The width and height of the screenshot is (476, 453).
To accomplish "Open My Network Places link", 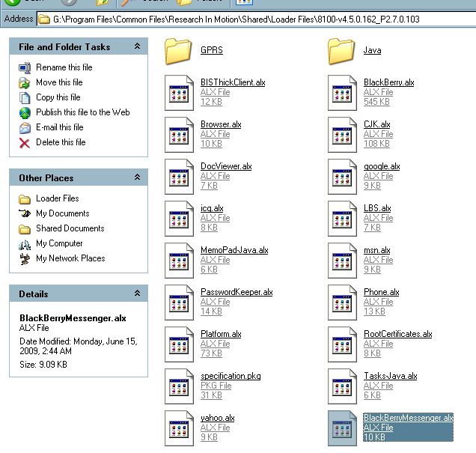I will (x=70, y=258).
